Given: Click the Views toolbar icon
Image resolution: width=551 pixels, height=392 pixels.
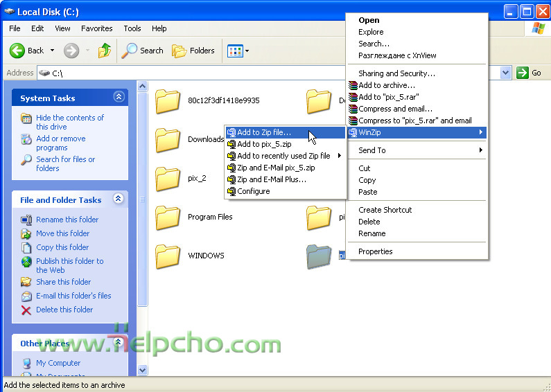Looking at the screenshot, I should point(235,51).
